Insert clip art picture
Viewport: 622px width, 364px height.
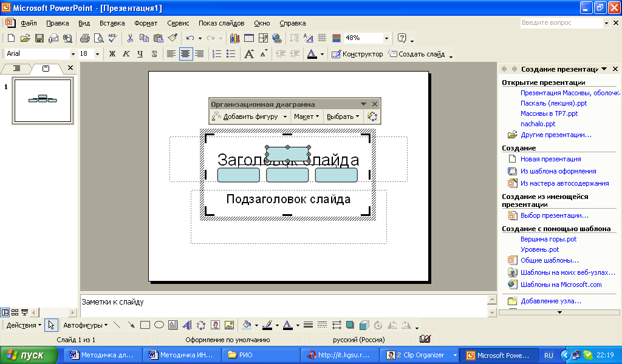click(x=215, y=325)
